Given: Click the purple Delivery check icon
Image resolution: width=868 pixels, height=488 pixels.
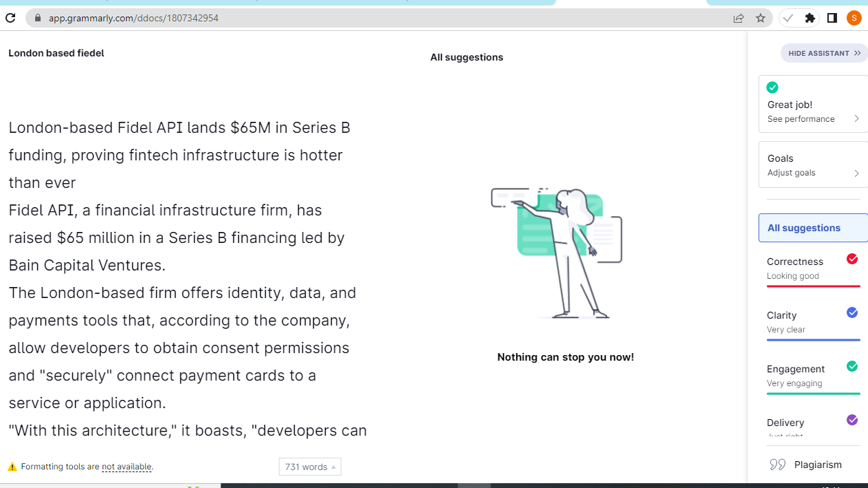Looking at the screenshot, I should click(852, 420).
